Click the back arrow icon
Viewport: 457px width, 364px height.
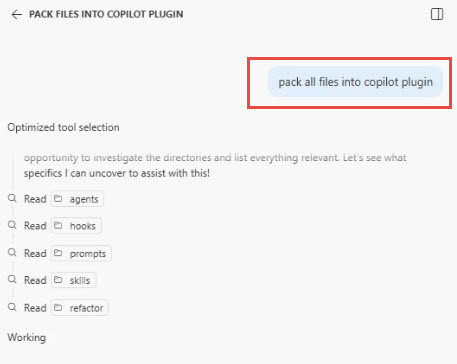tap(17, 14)
